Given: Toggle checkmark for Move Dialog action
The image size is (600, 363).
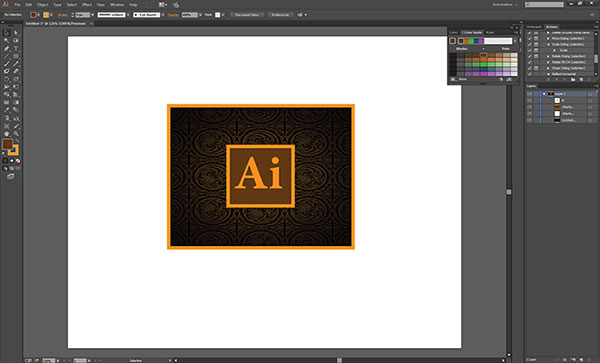Looking at the screenshot, I should pos(530,39).
